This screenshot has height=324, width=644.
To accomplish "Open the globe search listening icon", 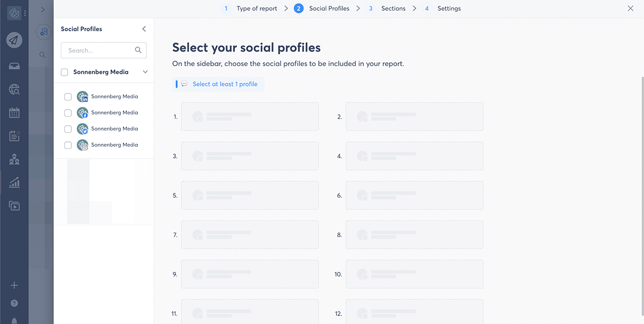I will coord(14,90).
